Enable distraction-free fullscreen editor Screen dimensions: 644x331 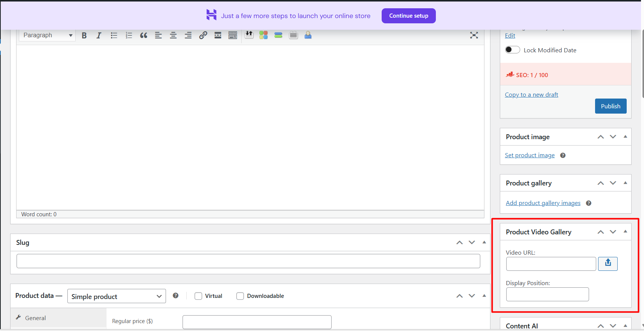point(474,35)
